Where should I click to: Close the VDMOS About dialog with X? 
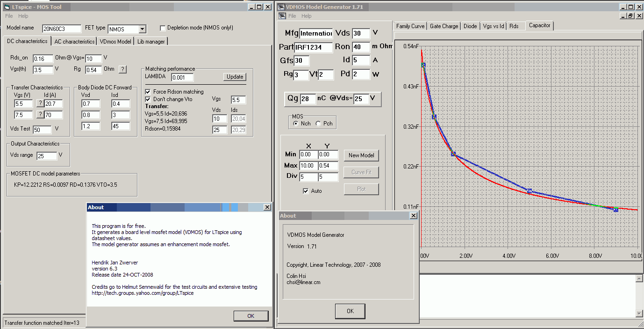click(x=413, y=216)
